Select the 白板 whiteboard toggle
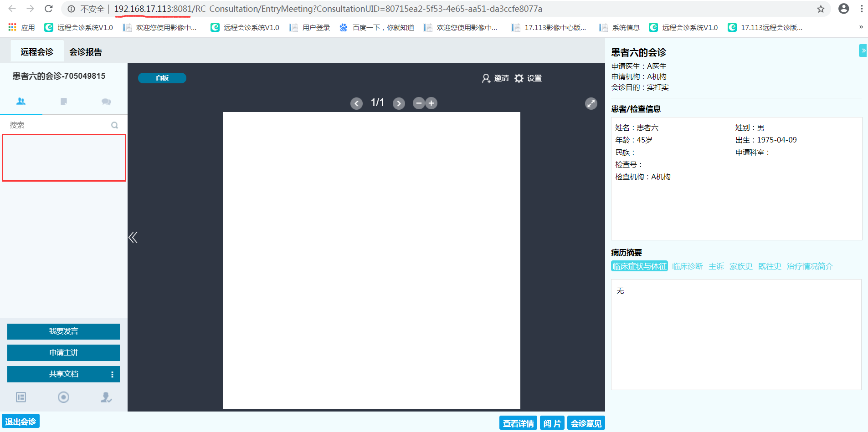Viewport: 868px width, 432px height. pos(162,78)
